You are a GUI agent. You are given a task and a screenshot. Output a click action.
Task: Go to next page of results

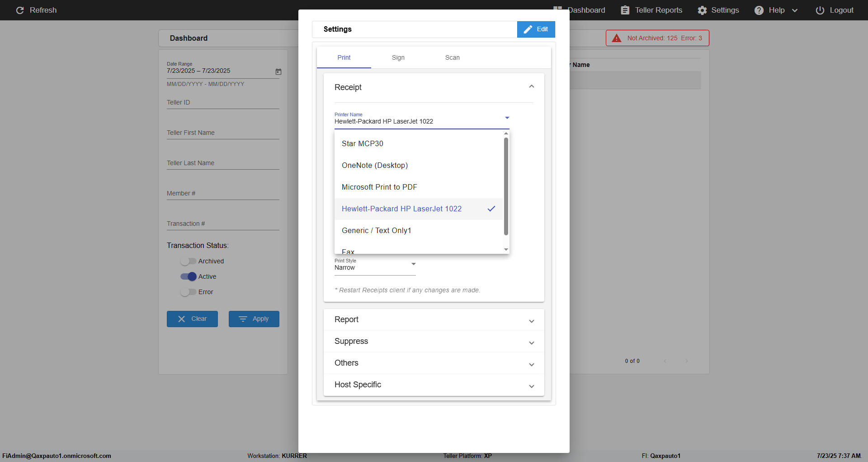coord(687,361)
